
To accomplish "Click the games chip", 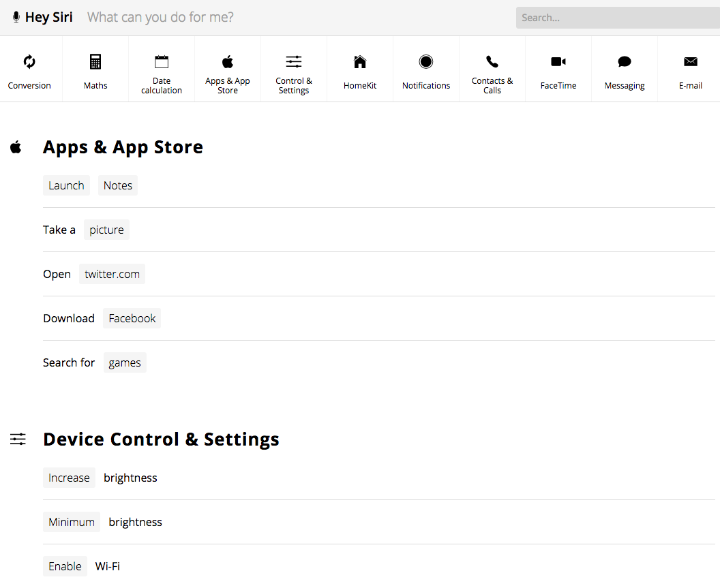I will [x=125, y=362].
